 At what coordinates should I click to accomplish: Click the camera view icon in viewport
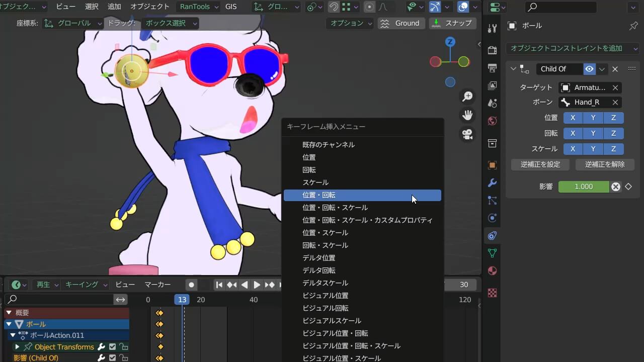[x=467, y=133]
